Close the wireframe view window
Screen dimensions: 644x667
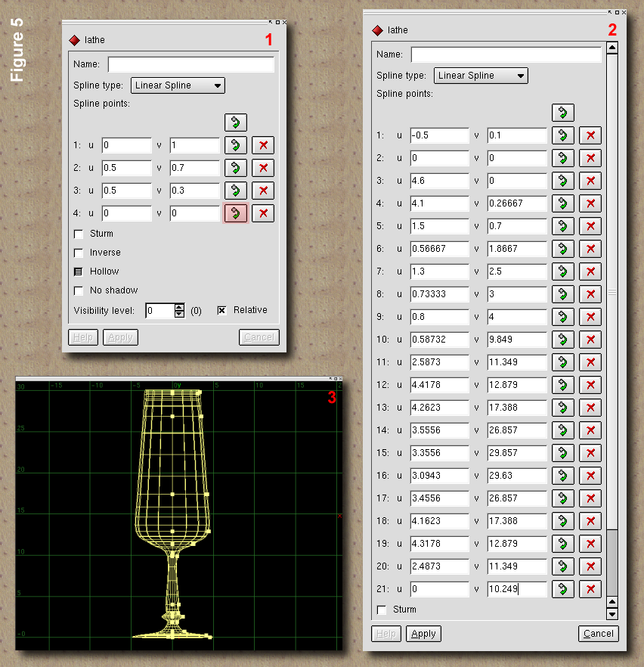pyautogui.click(x=340, y=378)
